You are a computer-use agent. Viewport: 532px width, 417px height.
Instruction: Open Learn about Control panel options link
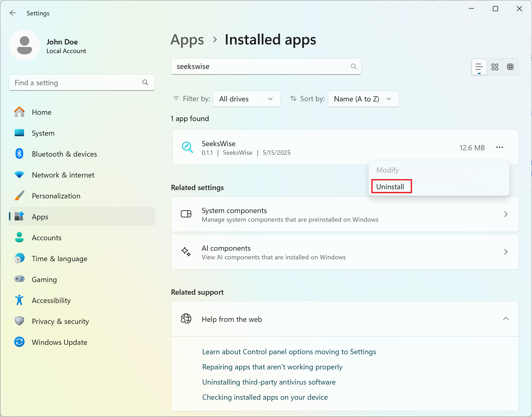(x=289, y=352)
